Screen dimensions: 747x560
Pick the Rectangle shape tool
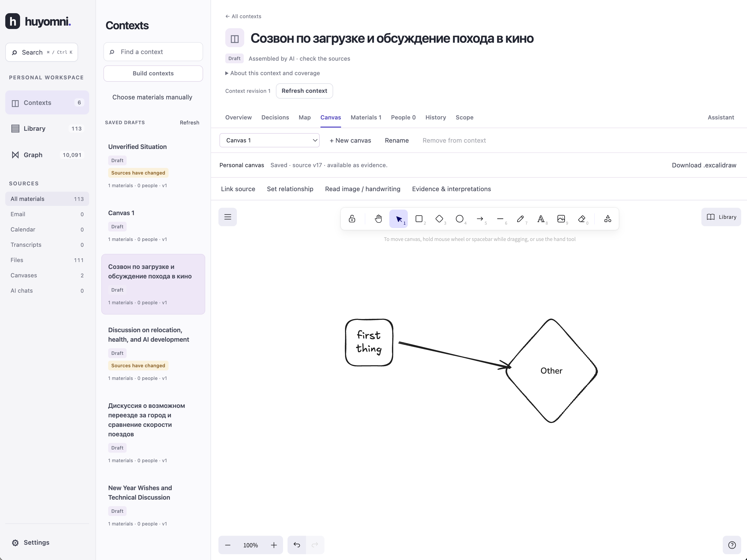pos(419,219)
